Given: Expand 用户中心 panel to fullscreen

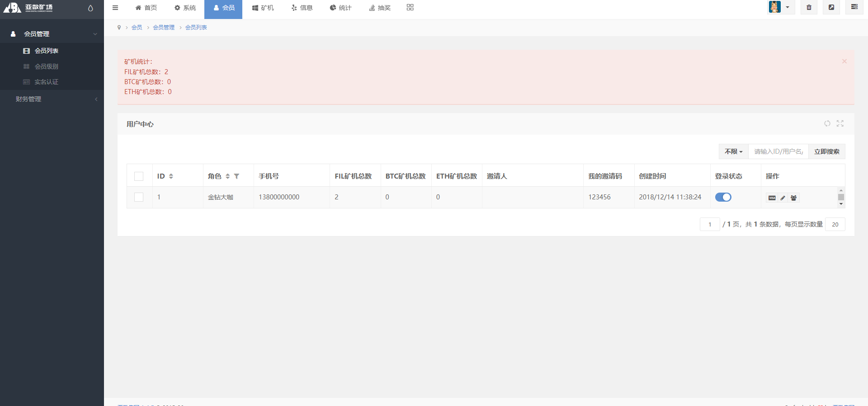Looking at the screenshot, I should pyautogui.click(x=840, y=123).
